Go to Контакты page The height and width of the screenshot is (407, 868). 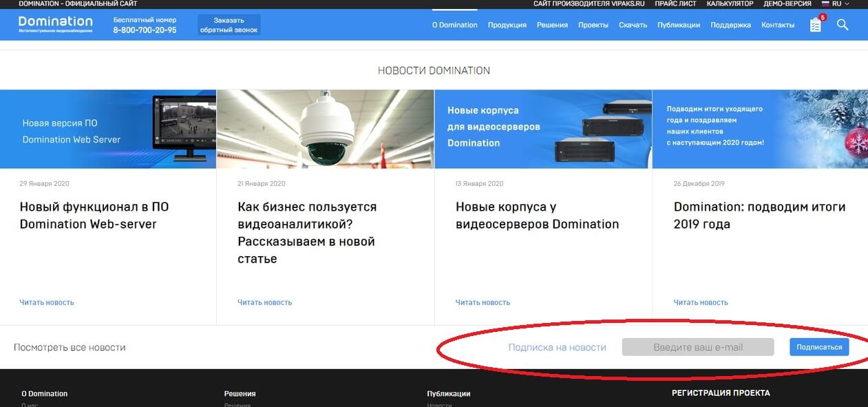777,25
